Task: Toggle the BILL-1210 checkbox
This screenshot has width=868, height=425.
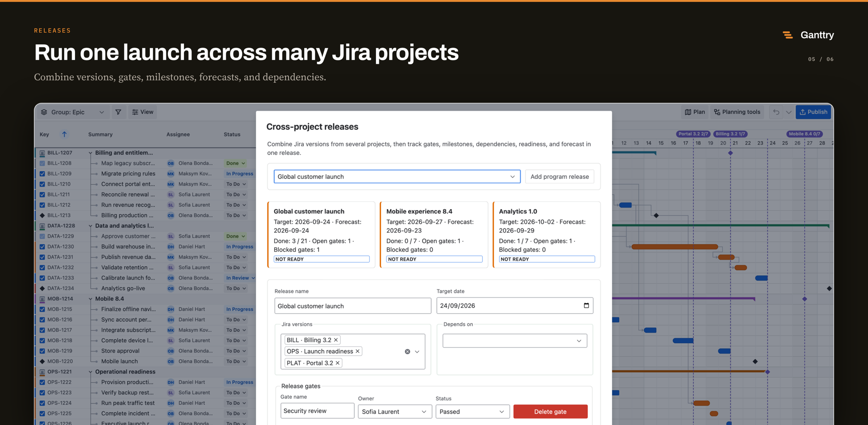Action: 42,184
